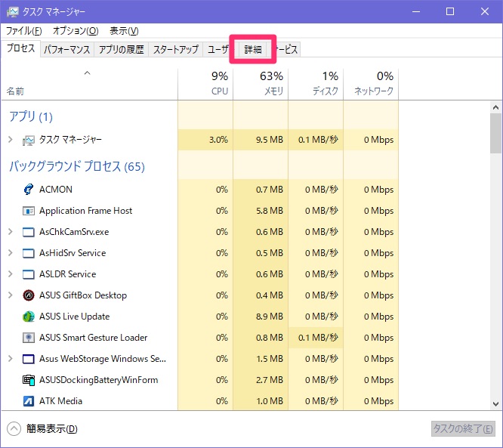Expand the タスク マネージャー app row
The width and height of the screenshot is (503, 448).
11,140
